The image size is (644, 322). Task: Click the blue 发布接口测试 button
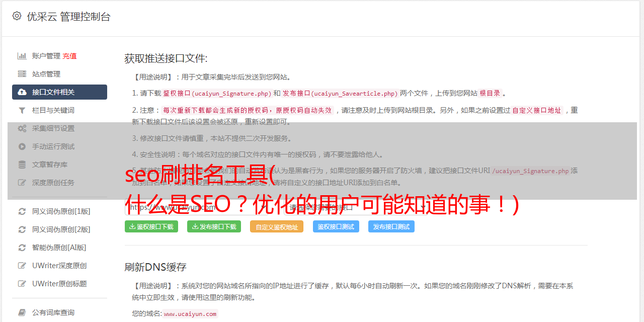click(391, 226)
